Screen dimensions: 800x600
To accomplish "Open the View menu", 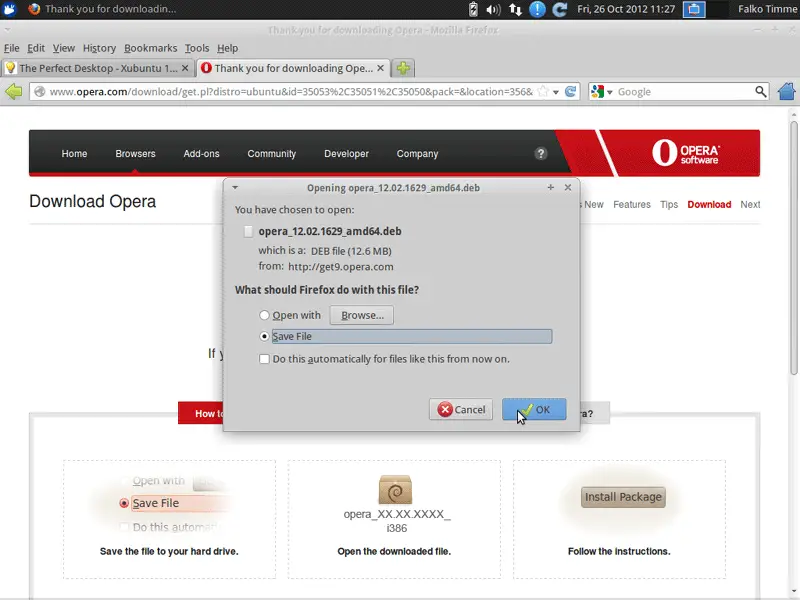I will pyautogui.click(x=64, y=48).
